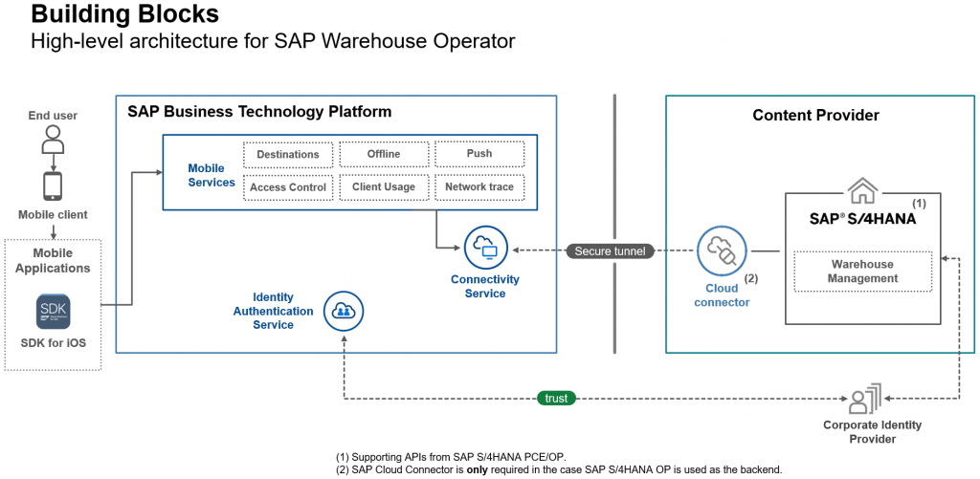980x479 pixels.
Task: Click the green trust label
Action: pyautogui.click(x=556, y=398)
